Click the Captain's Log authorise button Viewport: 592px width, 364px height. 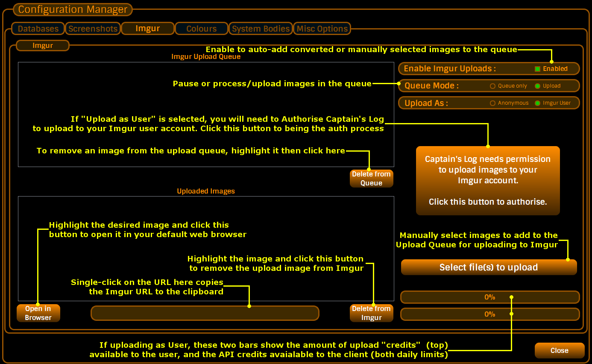[488, 181]
